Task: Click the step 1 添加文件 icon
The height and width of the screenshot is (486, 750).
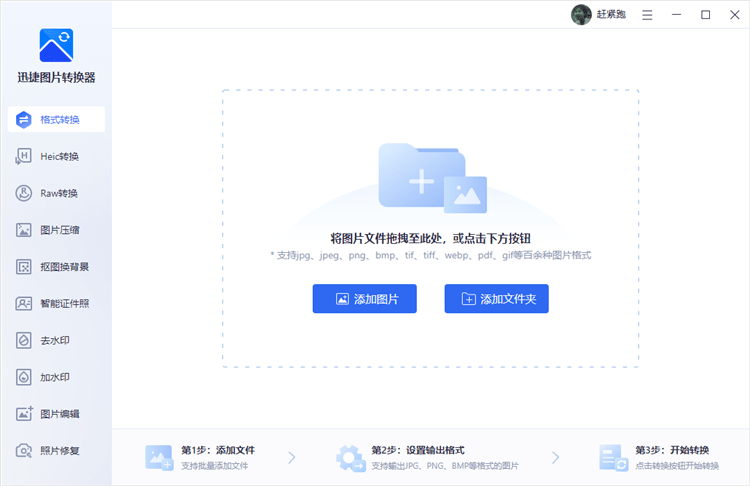Action: tap(159, 458)
